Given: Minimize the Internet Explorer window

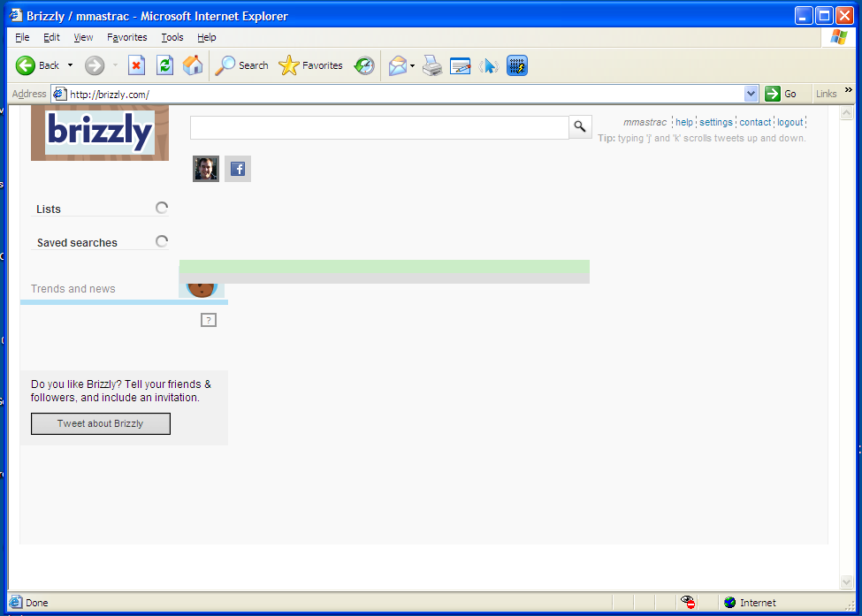Looking at the screenshot, I should 804,16.
